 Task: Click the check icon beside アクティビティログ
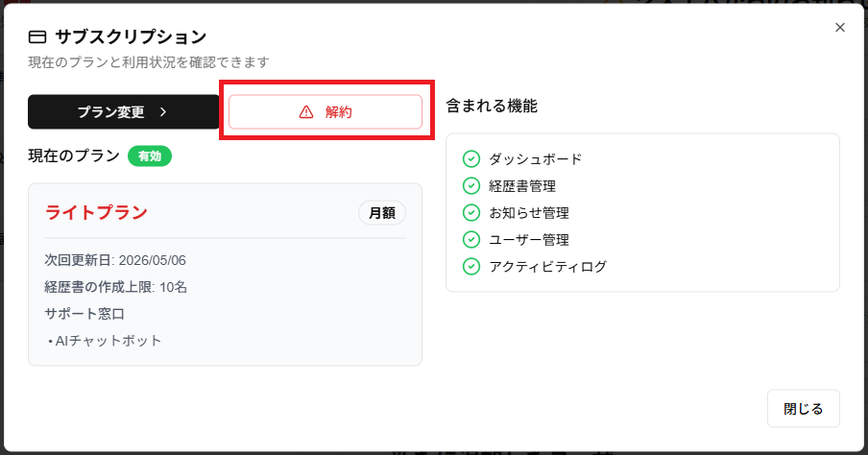click(471, 266)
